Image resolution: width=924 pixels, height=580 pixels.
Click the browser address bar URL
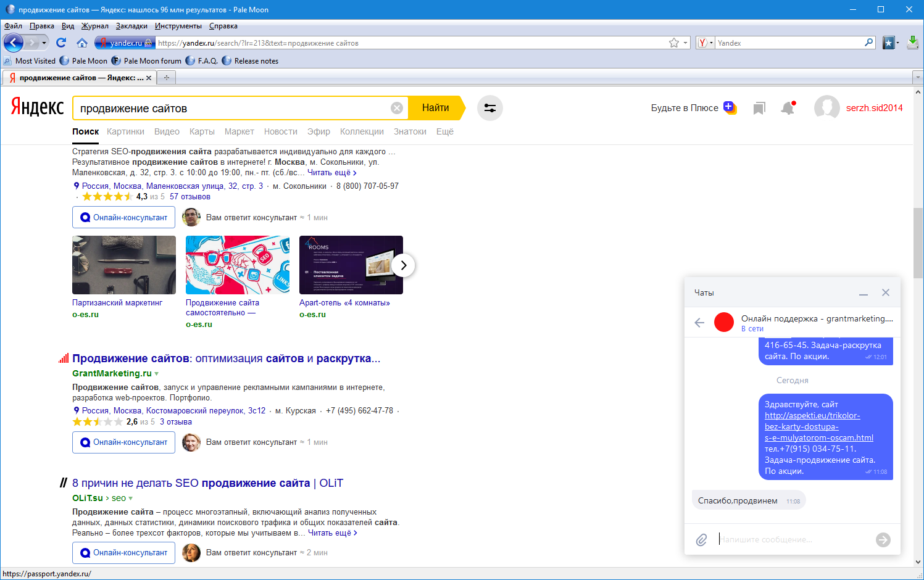(x=410, y=43)
